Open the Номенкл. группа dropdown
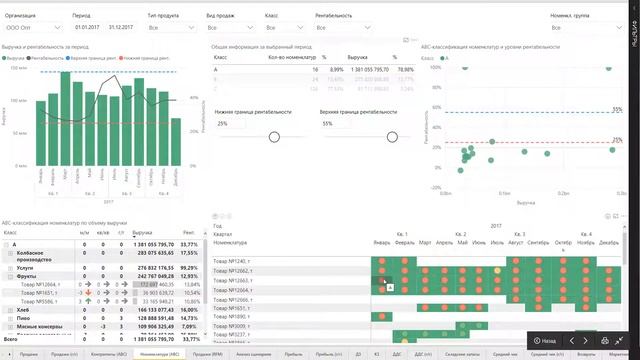640x360 pixels. (x=587, y=28)
